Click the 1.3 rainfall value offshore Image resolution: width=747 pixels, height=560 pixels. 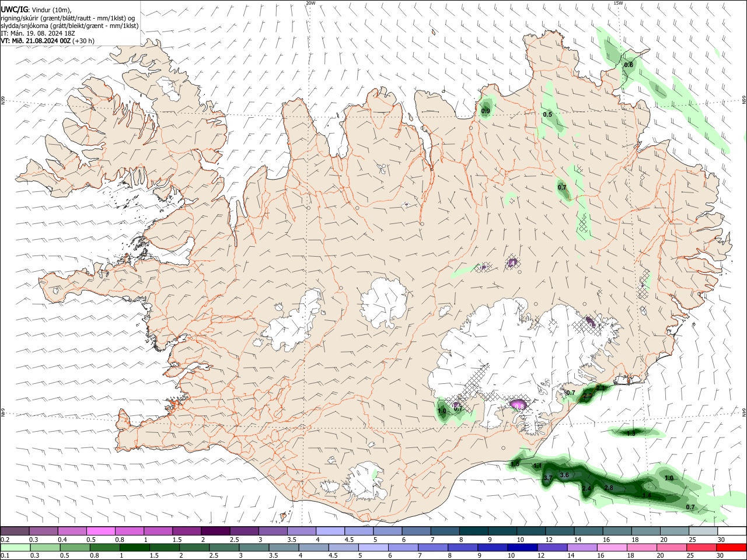pyautogui.click(x=631, y=433)
